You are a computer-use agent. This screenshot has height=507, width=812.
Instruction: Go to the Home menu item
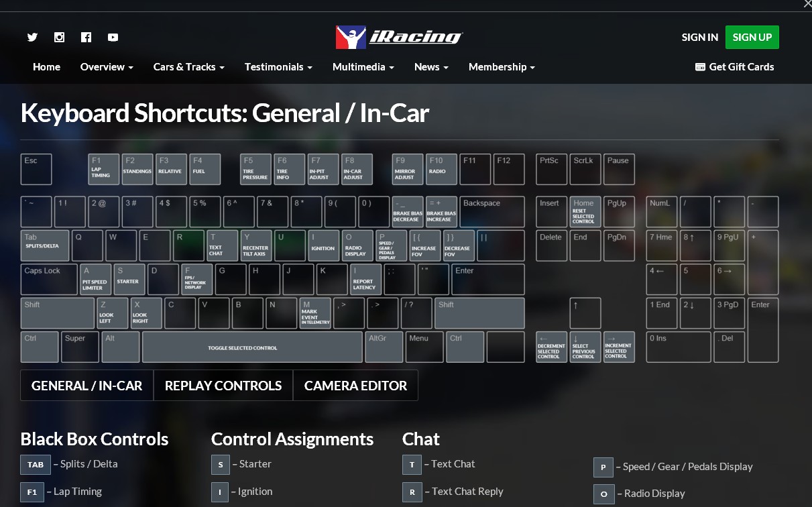point(46,67)
